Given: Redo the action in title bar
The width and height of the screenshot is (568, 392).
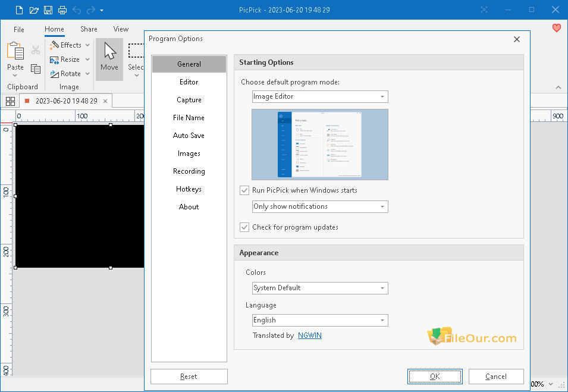Looking at the screenshot, I should [90, 10].
